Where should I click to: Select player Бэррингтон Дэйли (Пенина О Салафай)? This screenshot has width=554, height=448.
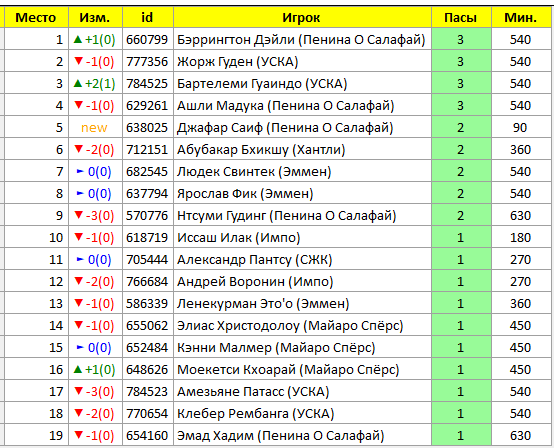tap(301, 40)
